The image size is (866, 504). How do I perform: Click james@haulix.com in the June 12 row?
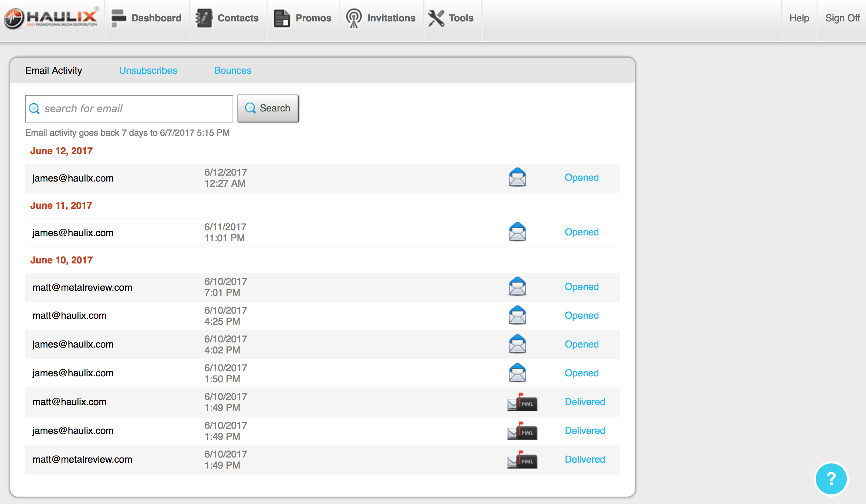(x=73, y=178)
